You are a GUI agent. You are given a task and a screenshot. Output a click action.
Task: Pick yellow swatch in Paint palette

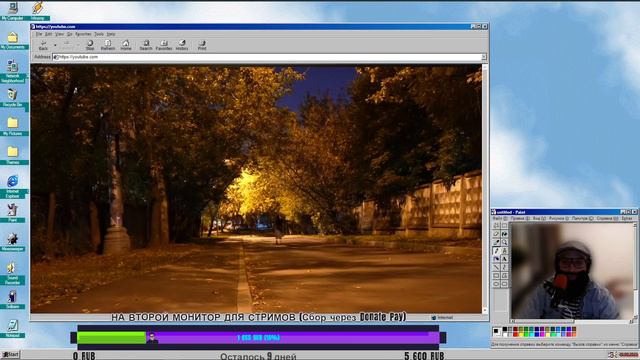click(x=521, y=334)
